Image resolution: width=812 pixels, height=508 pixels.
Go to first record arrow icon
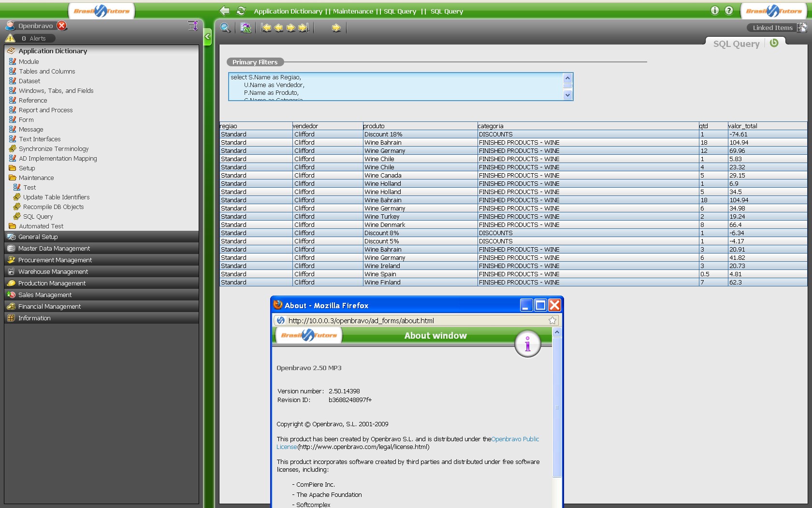pos(266,28)
